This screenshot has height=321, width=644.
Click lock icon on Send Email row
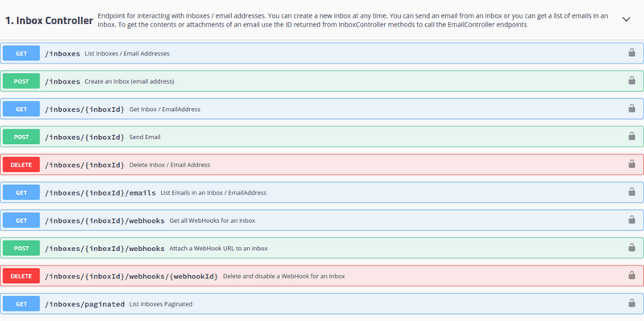pyautogui.click(x=632, y=136)
